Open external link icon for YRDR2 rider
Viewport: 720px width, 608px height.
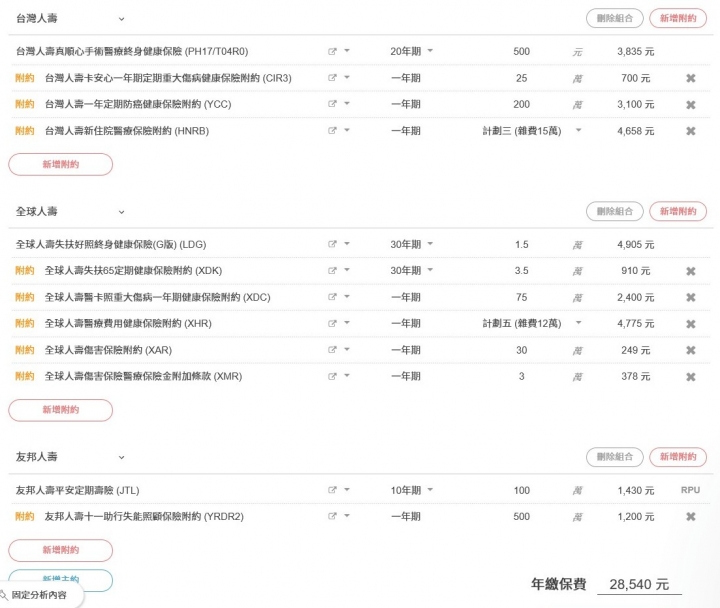[x=332, y=517]
